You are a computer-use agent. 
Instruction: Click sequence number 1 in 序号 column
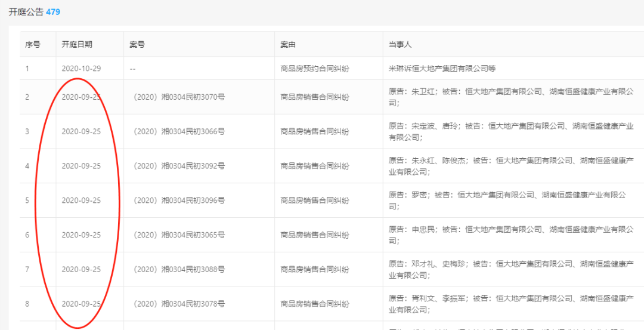pos(27,69)
